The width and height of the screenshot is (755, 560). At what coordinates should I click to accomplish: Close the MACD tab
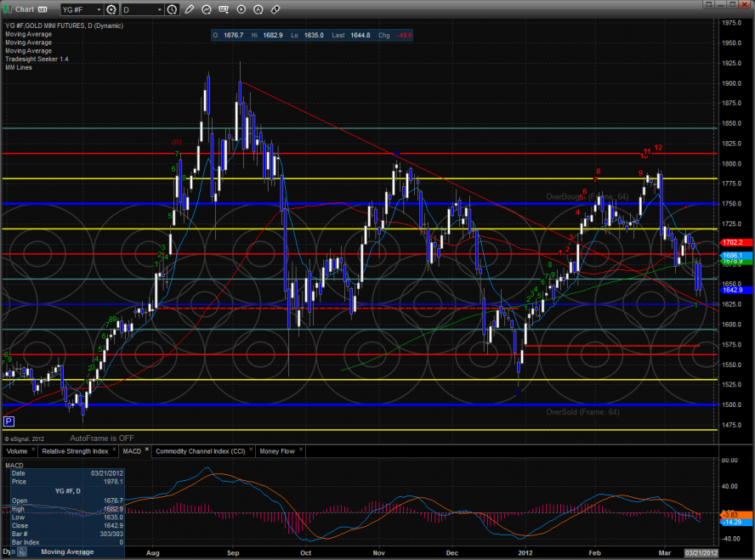146,451
